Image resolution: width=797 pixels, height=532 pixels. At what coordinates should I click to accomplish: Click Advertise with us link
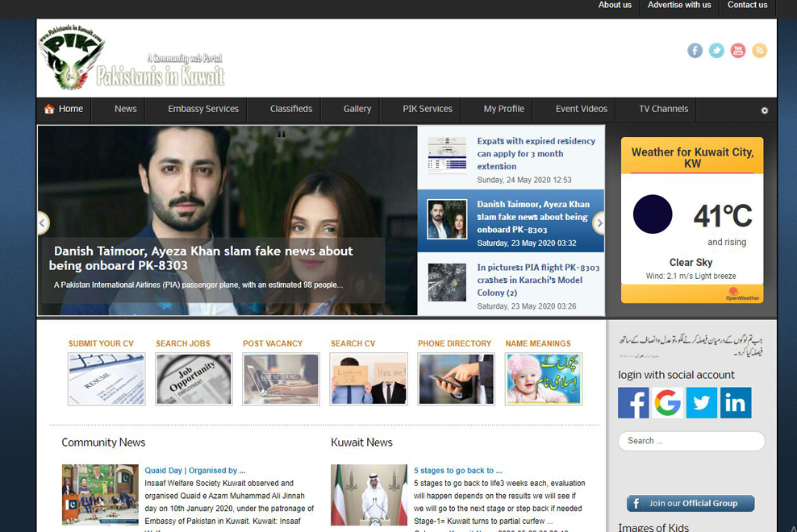click(679, 5)
